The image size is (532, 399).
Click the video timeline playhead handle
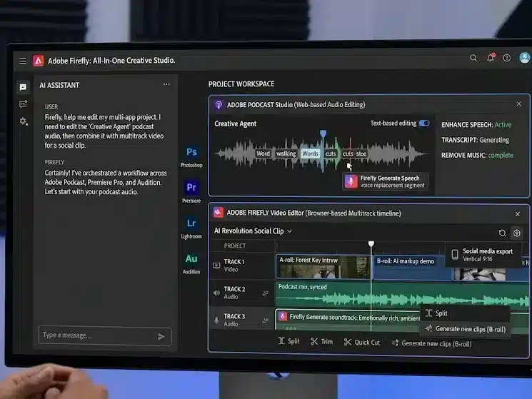371,243
